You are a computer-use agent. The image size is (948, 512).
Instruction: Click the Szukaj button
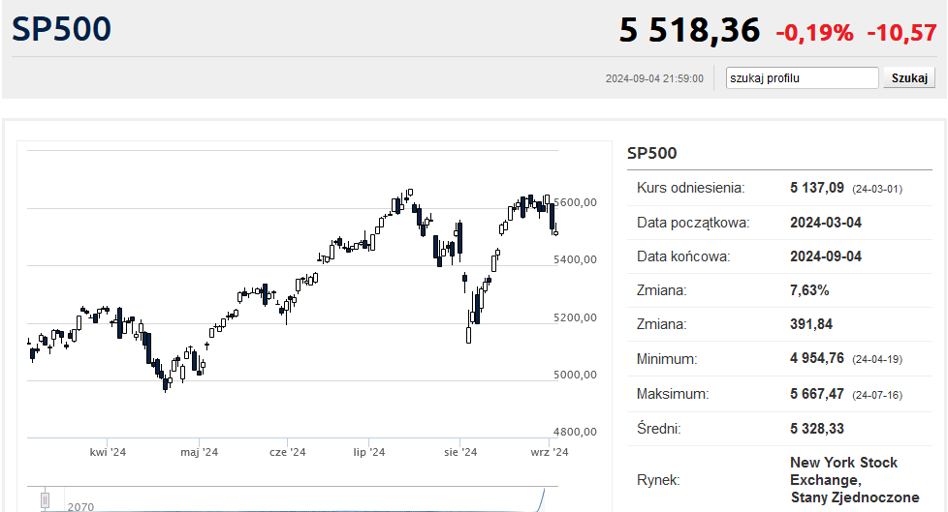(x=909, y=78)
